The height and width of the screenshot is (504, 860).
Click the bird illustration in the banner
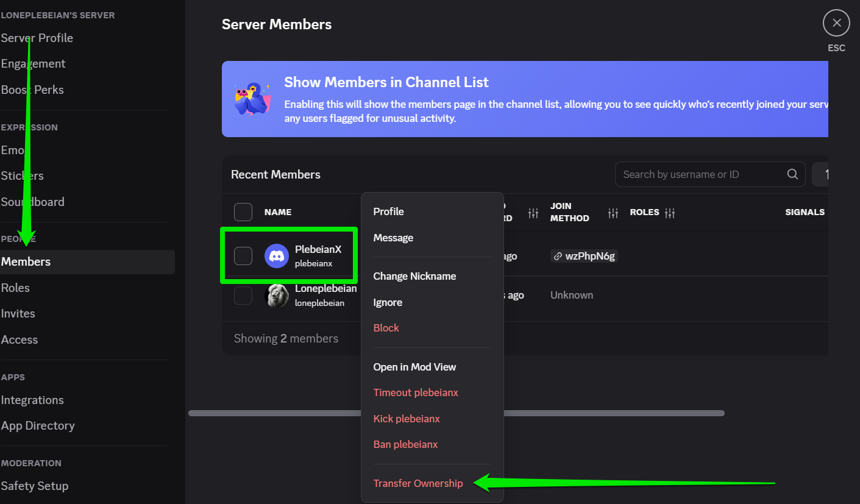[252, 99]
